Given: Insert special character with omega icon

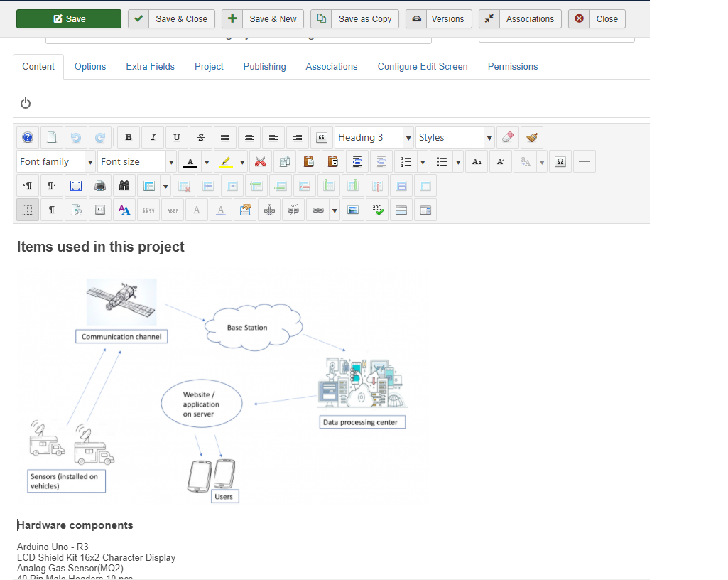Looking at the screenshot, I should click(560, 162).
